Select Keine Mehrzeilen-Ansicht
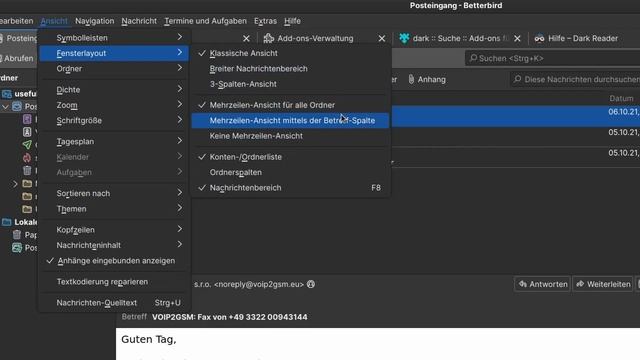 pyautogui.click(x=290, y=136)
